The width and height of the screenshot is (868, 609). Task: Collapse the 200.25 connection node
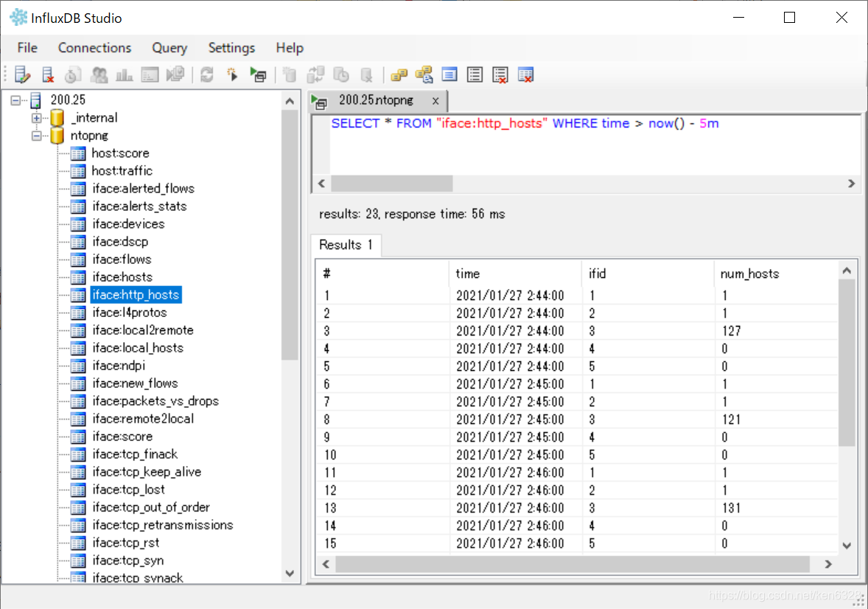tap(15, 100)
